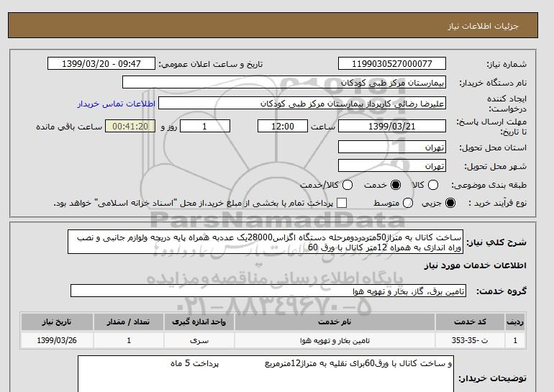Click the remaining days field showing 1

(x=205, y=126)
